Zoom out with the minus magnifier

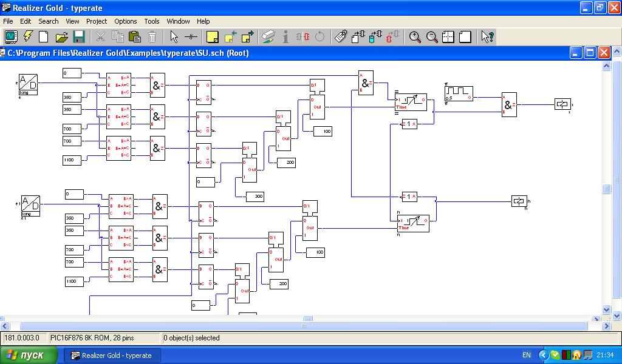pyautogui.click(x=432, y=37)
